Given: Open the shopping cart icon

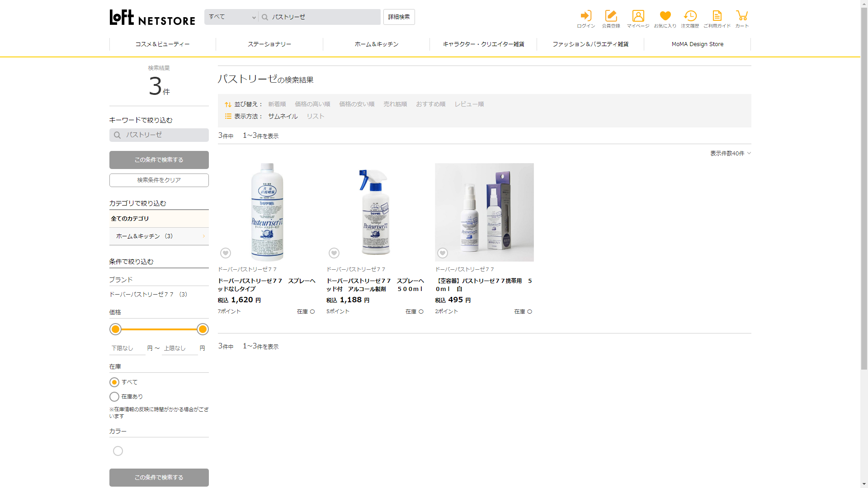Looking at the screenshot, I should pos(742,17).
